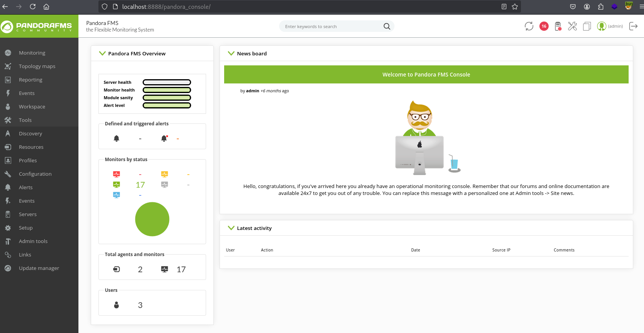Click the Pandora FMS Community logo
The image size is (644, 333).
click(37, 27)
